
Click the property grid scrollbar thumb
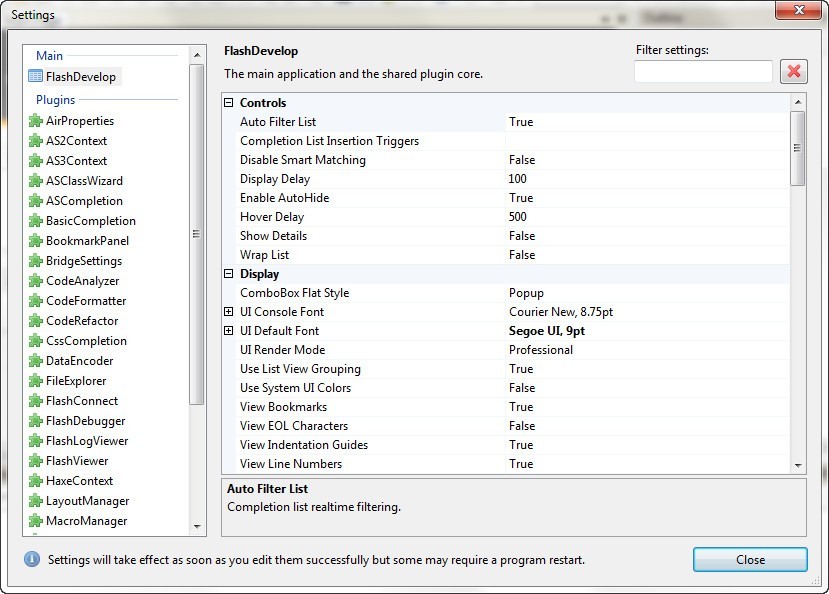tap(798, 148)
